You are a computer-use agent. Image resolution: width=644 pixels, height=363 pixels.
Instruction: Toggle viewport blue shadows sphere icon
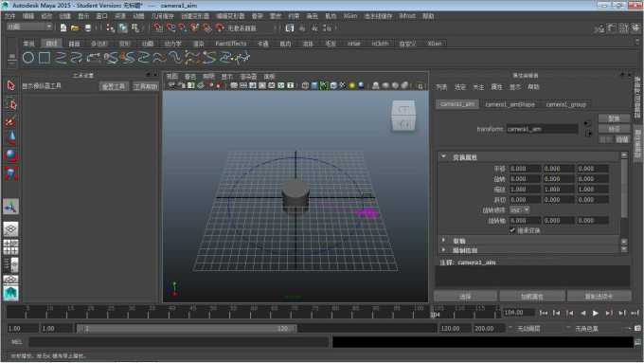361,85
